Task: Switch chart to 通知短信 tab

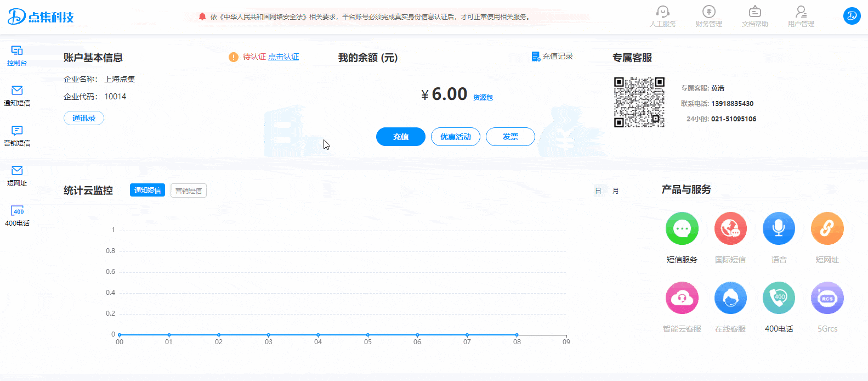Action: coord(147,190)
